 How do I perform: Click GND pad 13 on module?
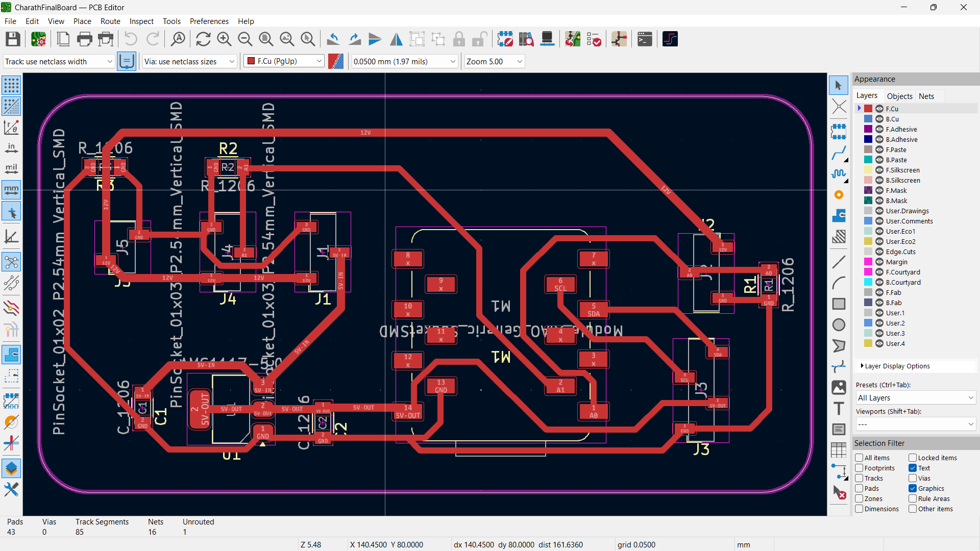click(441, 386)
